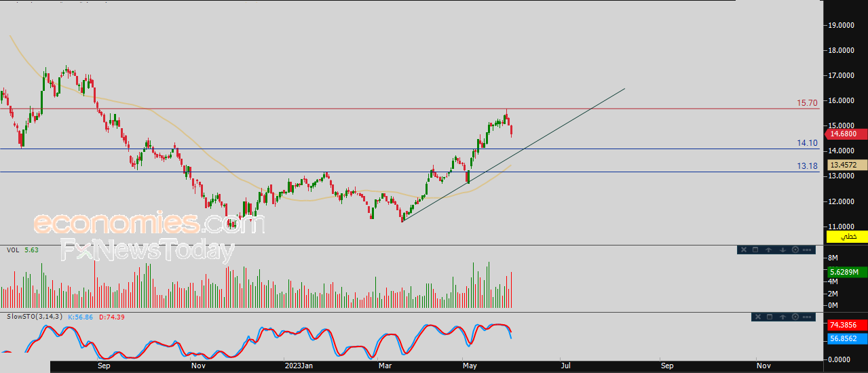This screenshot has height=373, width=868.
Task: Click the VOL indicator label
Action: tap(13, 250)
